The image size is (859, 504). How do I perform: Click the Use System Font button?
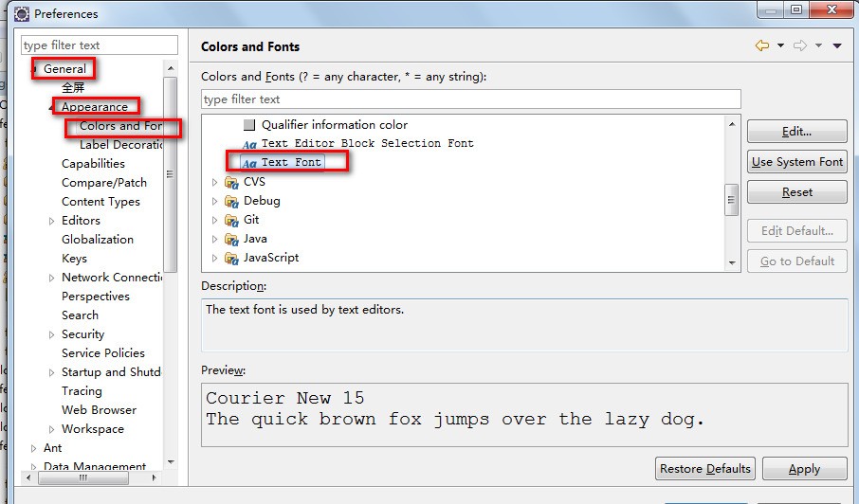[796, 162]
